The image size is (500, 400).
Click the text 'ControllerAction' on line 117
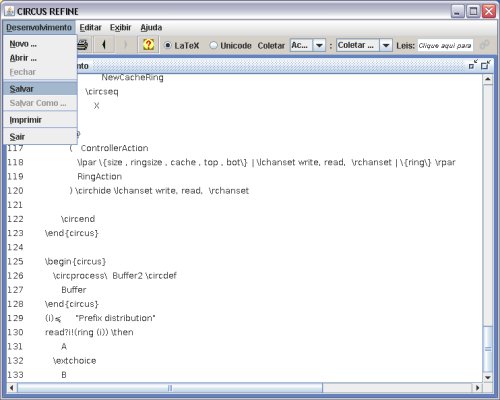click(114, 148)
